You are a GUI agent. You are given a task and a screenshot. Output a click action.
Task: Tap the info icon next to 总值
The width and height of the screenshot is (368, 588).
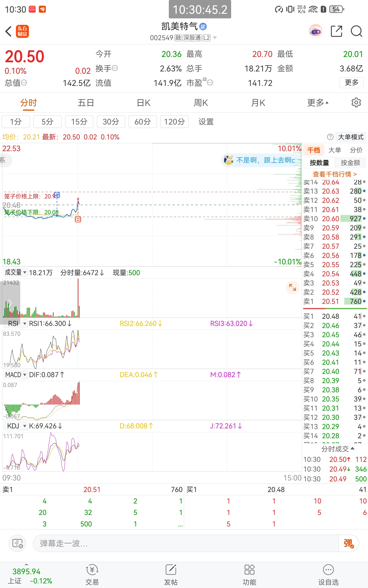point(24,83)
